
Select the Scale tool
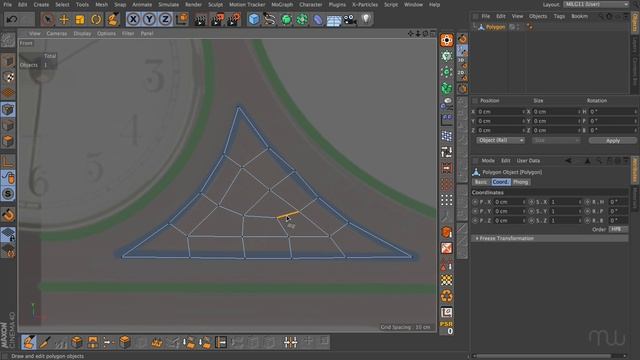[x=80, y=19]
